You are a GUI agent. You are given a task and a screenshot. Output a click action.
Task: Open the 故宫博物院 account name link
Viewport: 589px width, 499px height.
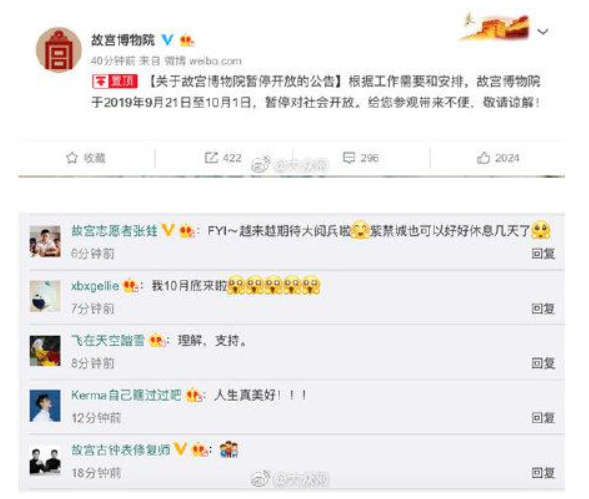(x=123, y=40)
